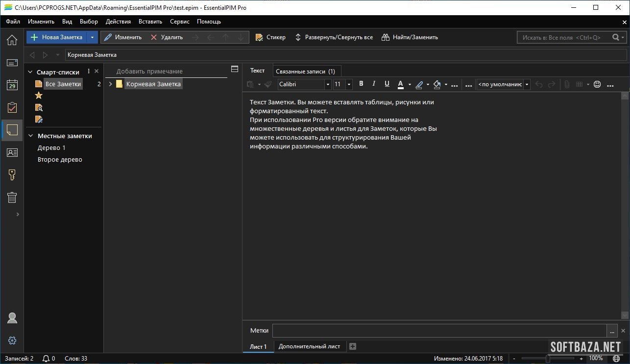Toggle bold formatting
Screen dimensions: 630x364
pyautogui.click(x=361, y=84)
